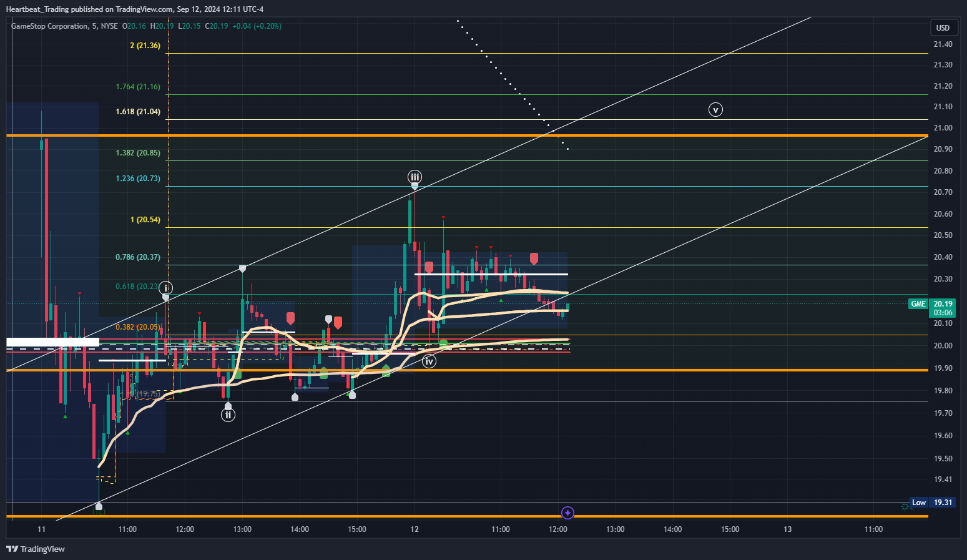Click the Fibonacci label 1.382 (20.85)

(138, 153)
